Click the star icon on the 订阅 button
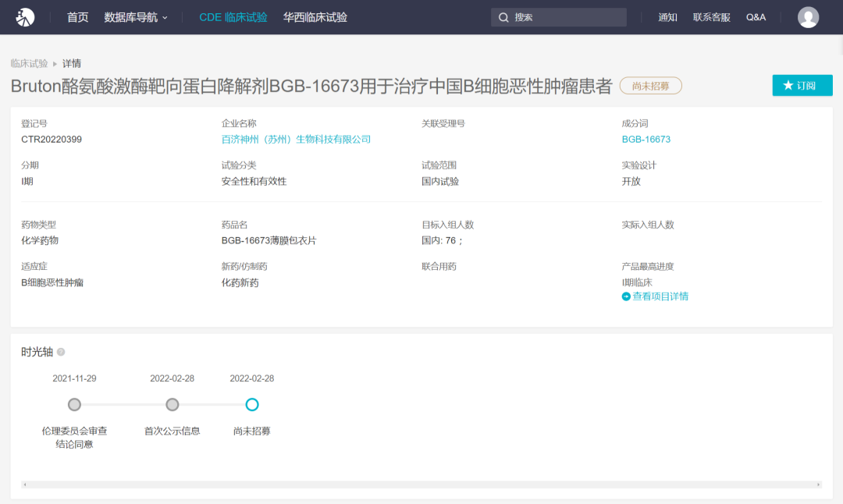 click(x=788, y=86)
